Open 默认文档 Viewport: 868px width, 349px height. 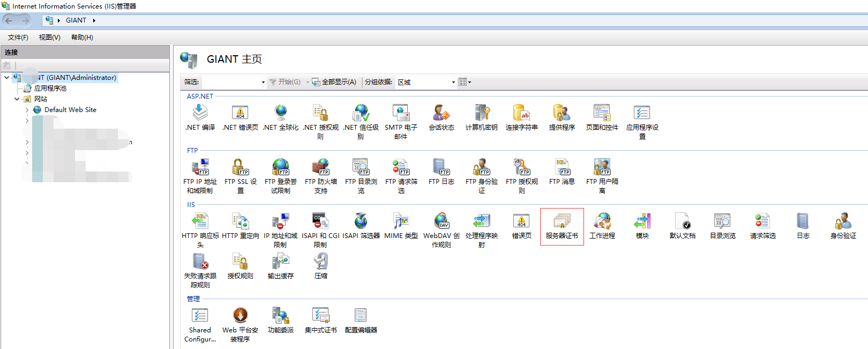[682, 226]
